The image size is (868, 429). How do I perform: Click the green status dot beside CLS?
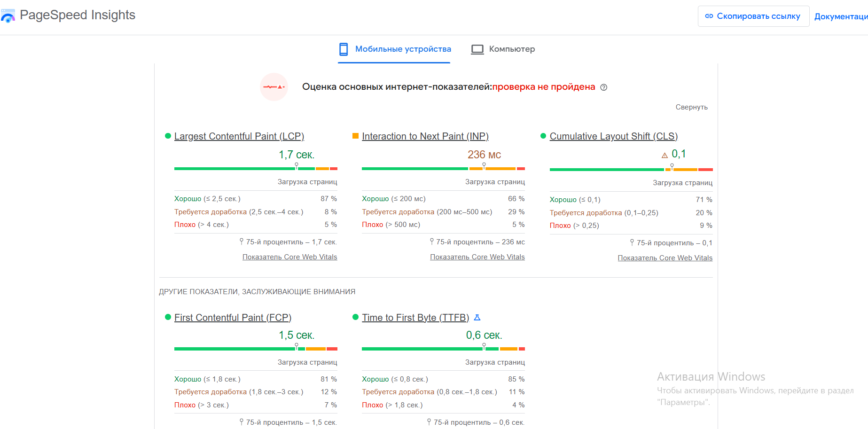coord(543,136)
